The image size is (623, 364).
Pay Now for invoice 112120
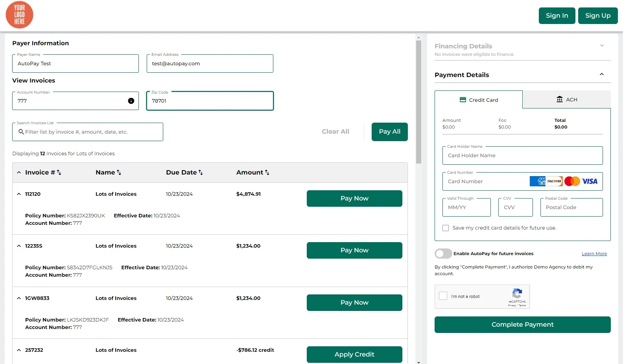point(354,199)
